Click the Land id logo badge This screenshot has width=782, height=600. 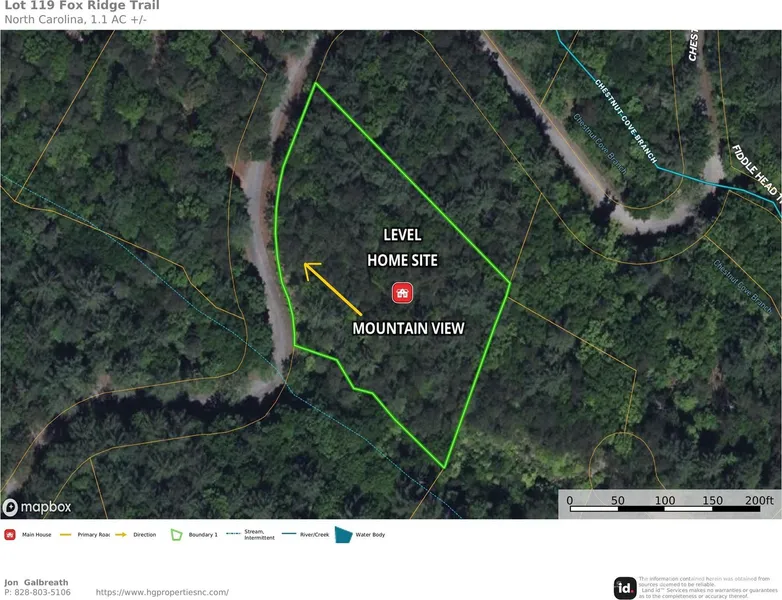[624, 588]
